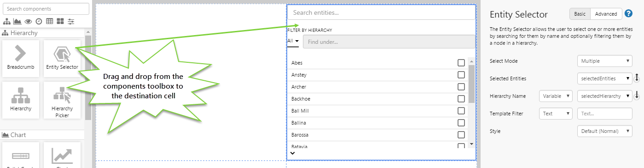
Task: Open the Hierarchy Name type dropdown
Action: [x=556, y=96]
